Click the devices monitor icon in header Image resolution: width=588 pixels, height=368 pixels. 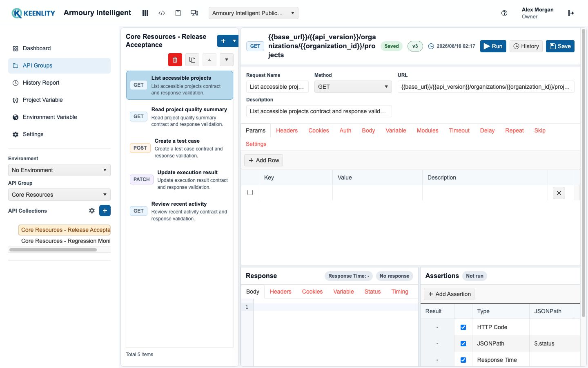tap(194, 13)
